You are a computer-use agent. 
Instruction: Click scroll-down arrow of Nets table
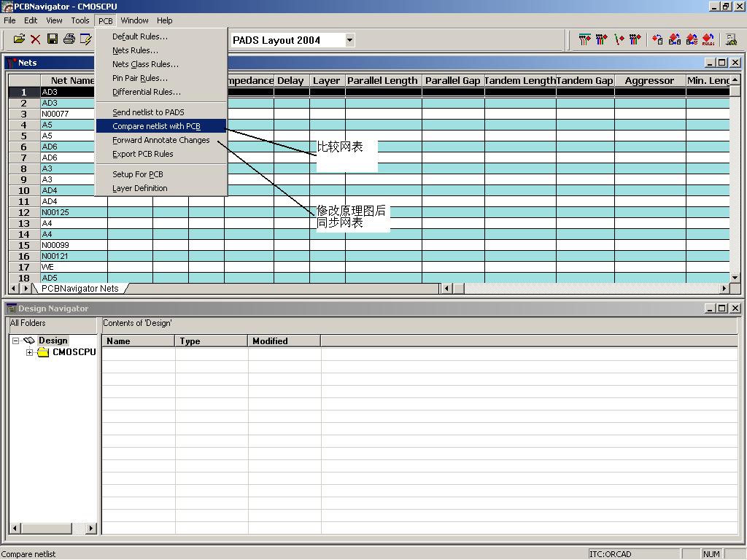coord(735,278)
